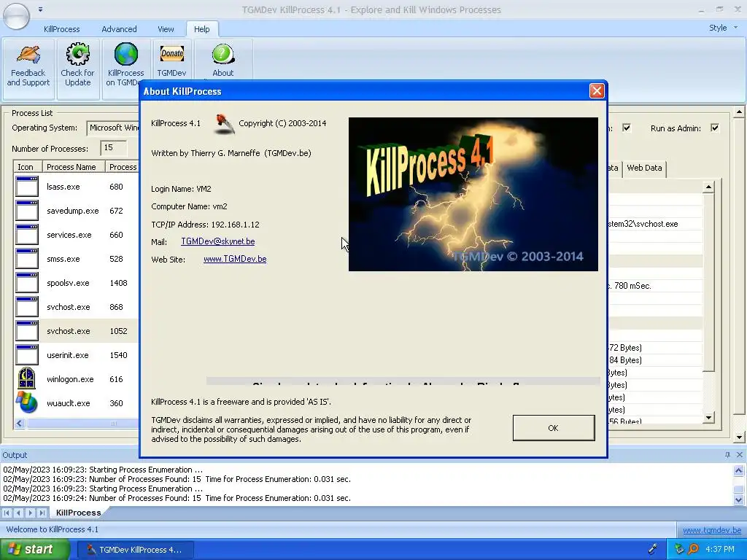Toggle the Run as Admin checkbox
Image resolution: width=747 pixels, height=560 pixels.
pyautogui.click(x=715, y=128)
